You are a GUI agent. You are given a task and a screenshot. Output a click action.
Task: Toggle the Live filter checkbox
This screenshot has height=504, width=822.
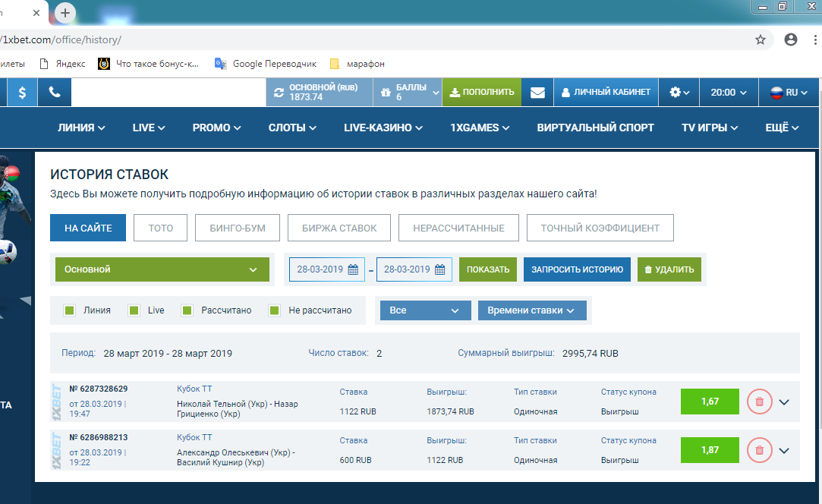pos(134,310)
